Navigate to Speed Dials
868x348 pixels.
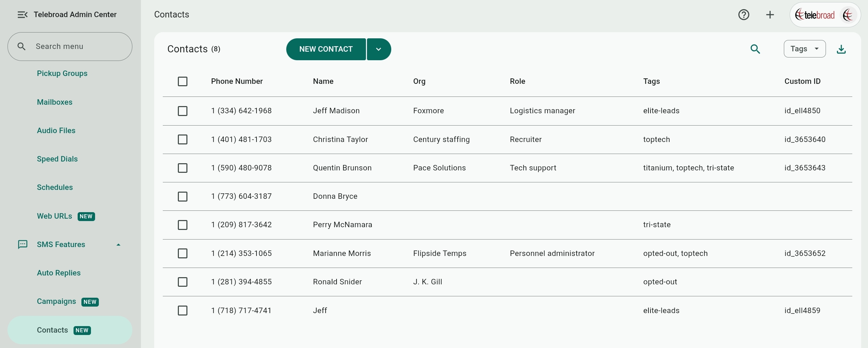tap(57, 159)
